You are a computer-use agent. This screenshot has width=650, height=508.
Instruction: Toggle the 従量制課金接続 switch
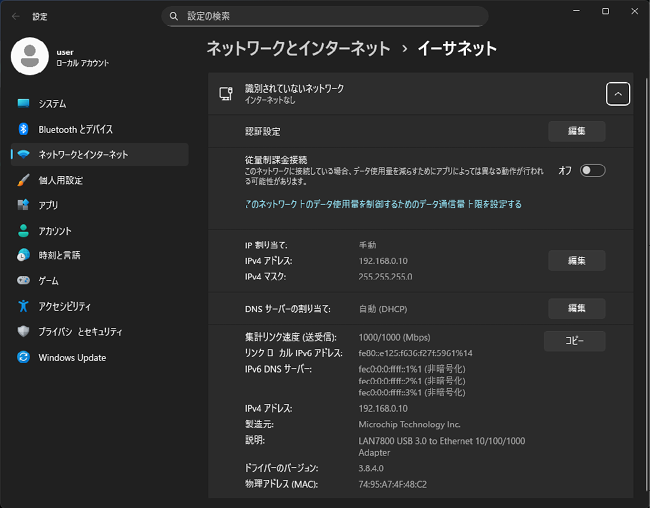[592, 170]
